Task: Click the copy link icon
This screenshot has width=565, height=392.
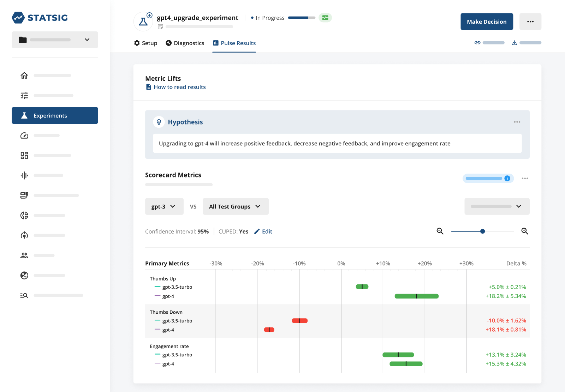Action: tap(477, 43)
